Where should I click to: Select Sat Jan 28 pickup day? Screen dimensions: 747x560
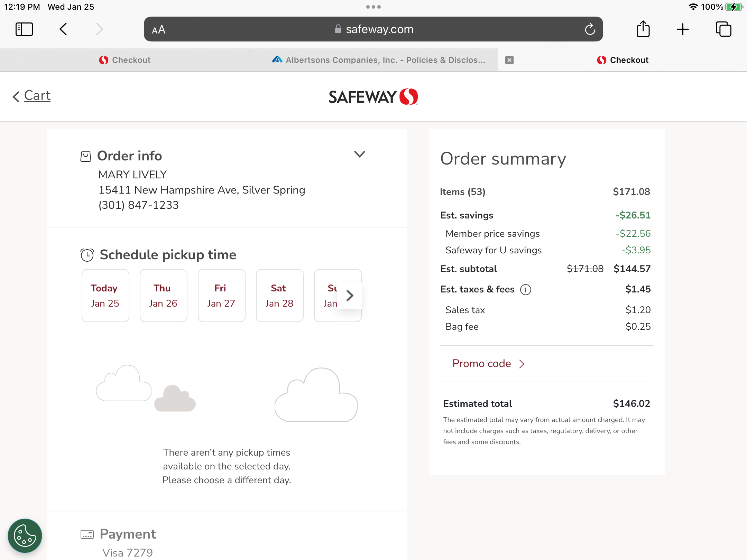279,296
